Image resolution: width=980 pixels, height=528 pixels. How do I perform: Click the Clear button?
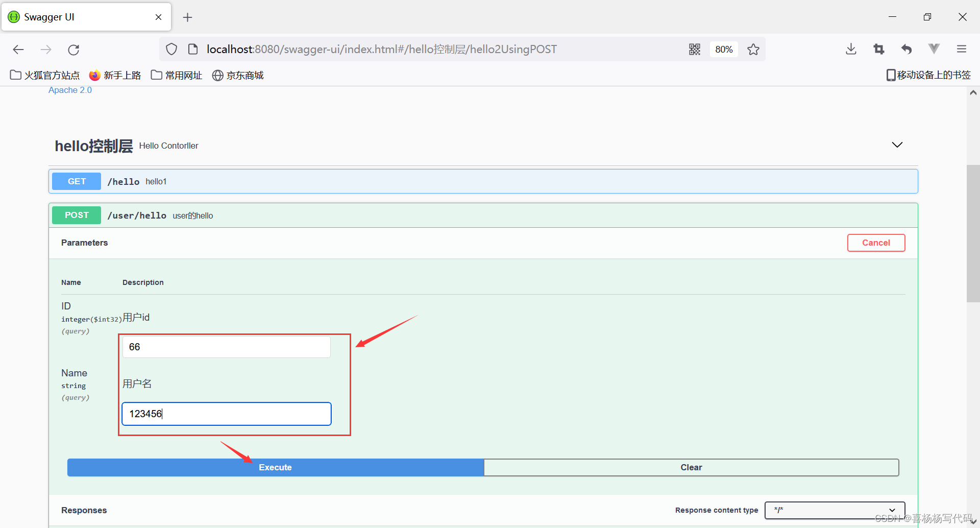coord(691,467)
